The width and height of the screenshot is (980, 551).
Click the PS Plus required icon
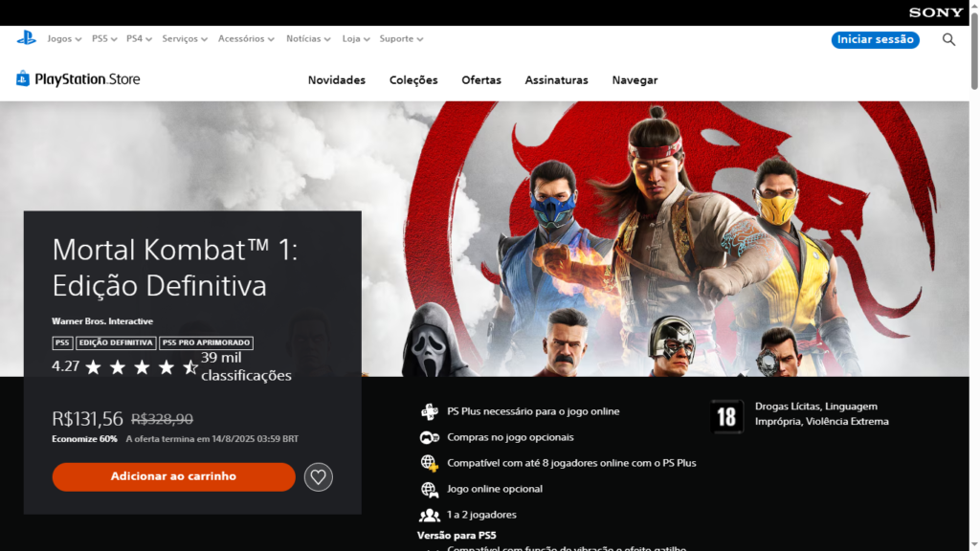click(x=430, y=411)
